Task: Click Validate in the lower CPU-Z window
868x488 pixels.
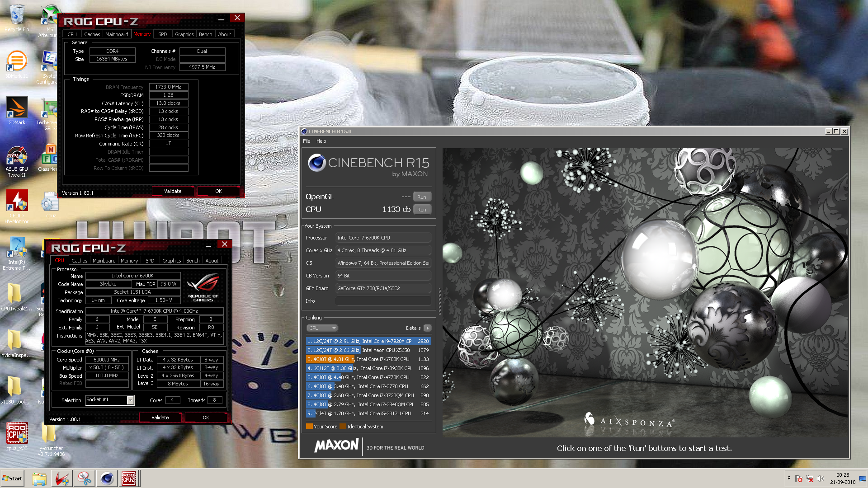Action: [x=160, y=418]
